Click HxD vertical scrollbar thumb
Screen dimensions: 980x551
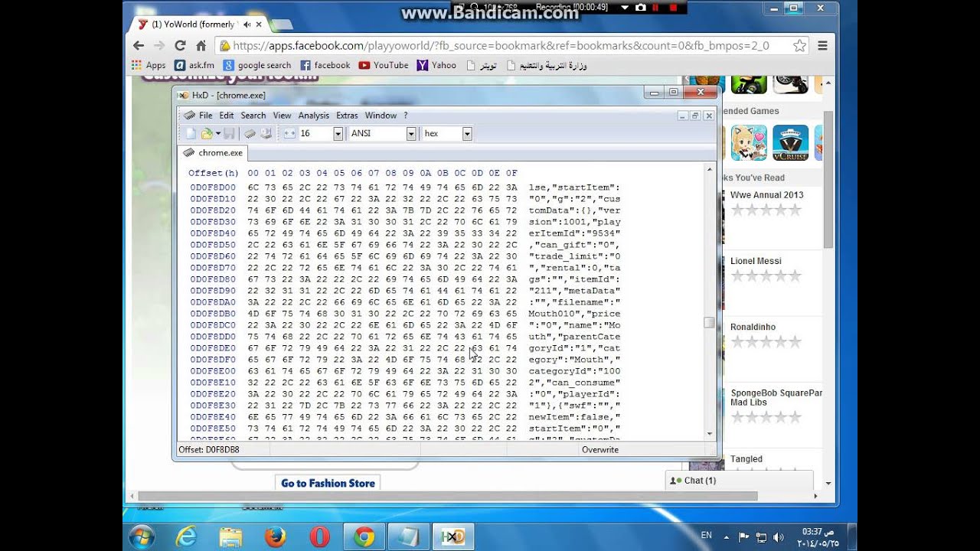[x=709, y=322]
